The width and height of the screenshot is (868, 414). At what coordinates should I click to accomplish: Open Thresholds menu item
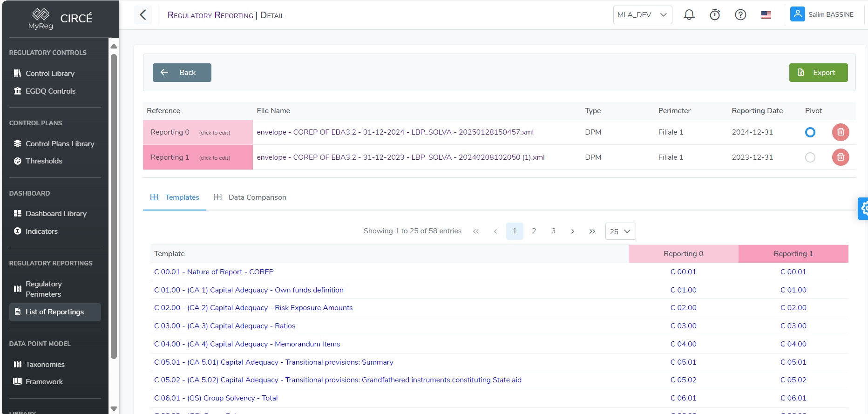(x=44, y=161)
